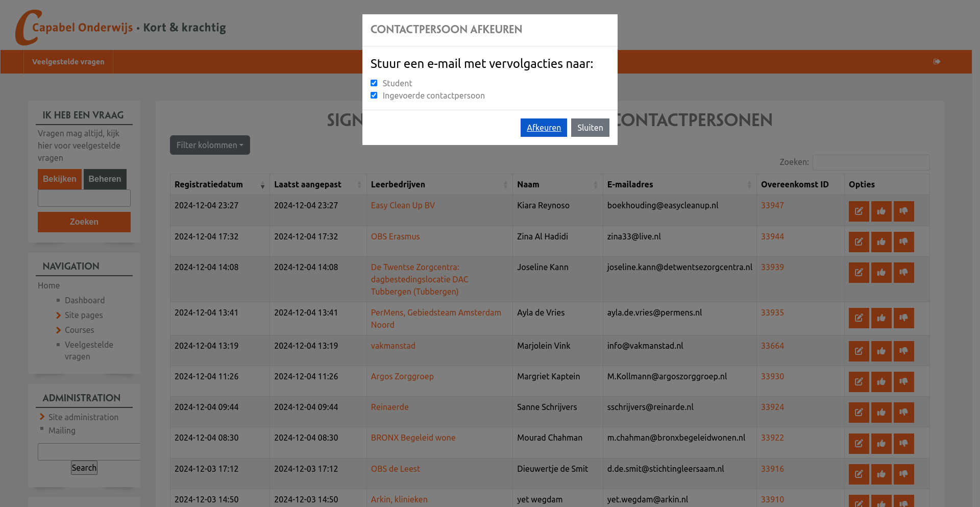Viewport: 980px width, 507px height.
Task: Go to Dashboard in navigation
Action: click(85, 300)
